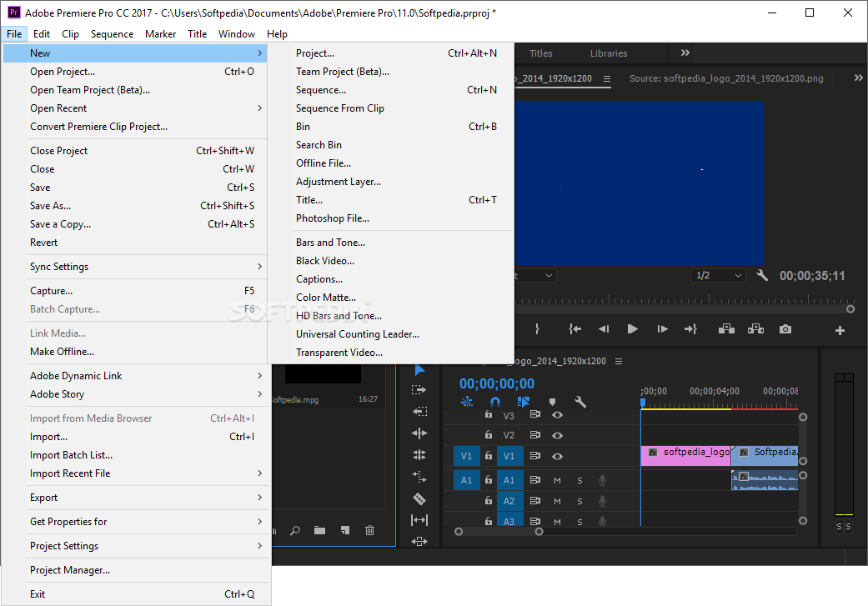Click the Find magnifier in Project panel
This screenshot has height=606, width=868.
click(295, 530)
